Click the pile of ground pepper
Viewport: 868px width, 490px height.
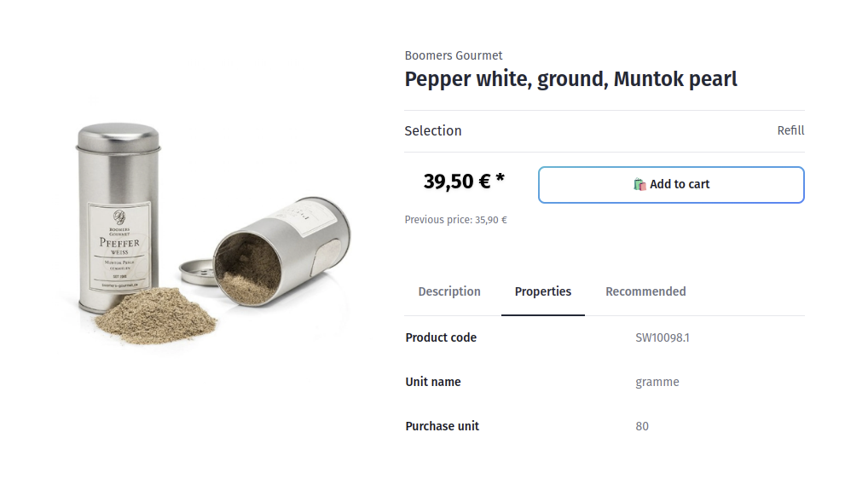point(156,313)
